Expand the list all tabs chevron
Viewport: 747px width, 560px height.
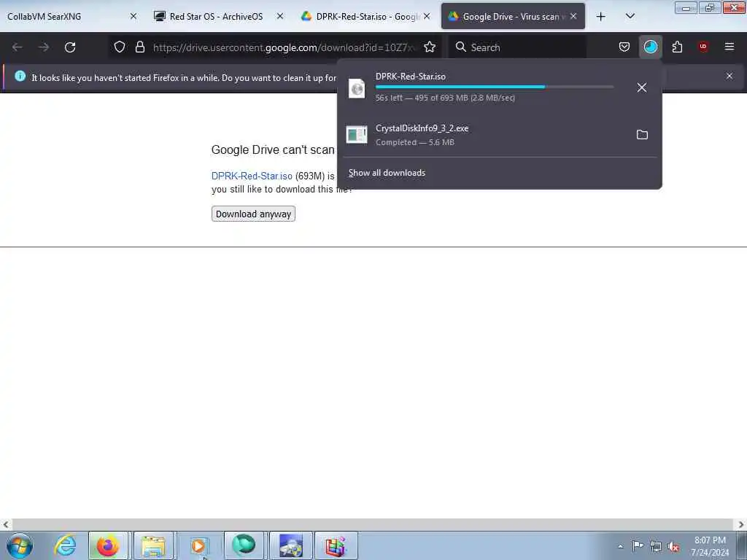(630, 16)
